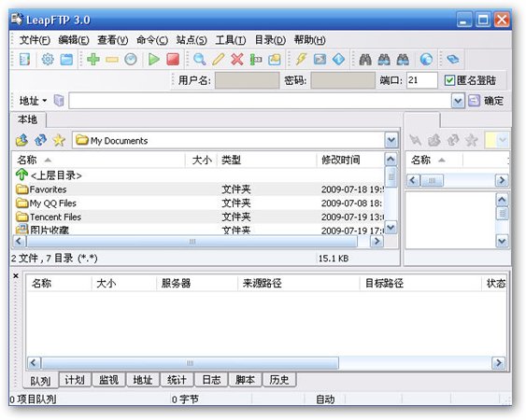Viewport: 526px width, 420px height.
Task: Select the Tencent Files folder row
Action: pyautogui.click(x=199, y=217)
